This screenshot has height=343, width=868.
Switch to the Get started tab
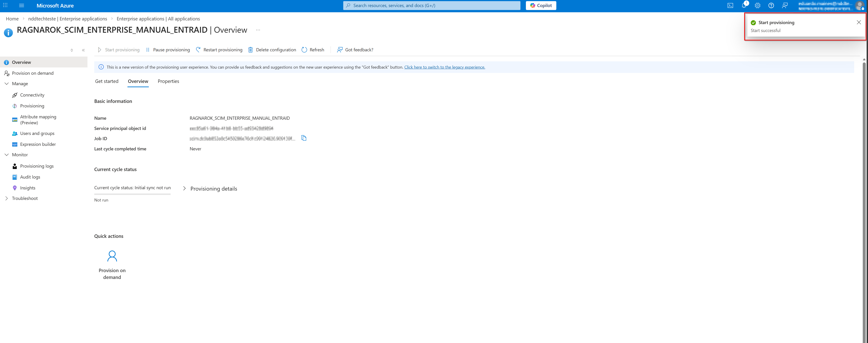coord(107,81)
